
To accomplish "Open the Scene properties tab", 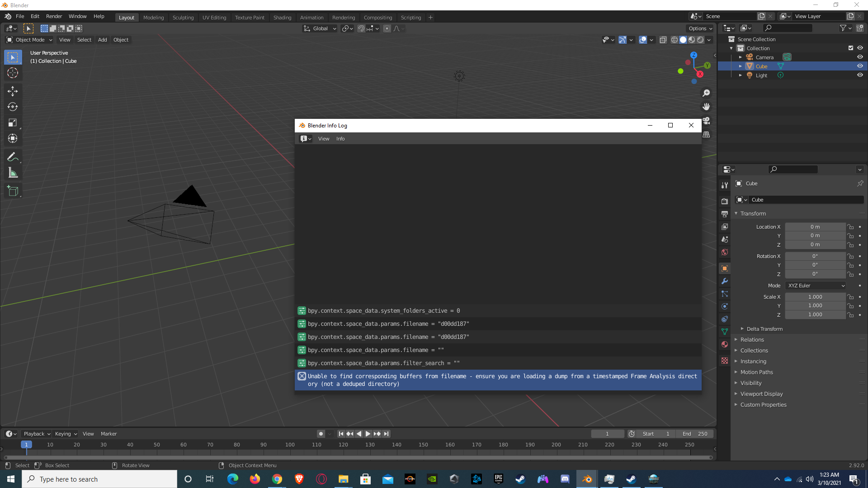I will point(725,239).
